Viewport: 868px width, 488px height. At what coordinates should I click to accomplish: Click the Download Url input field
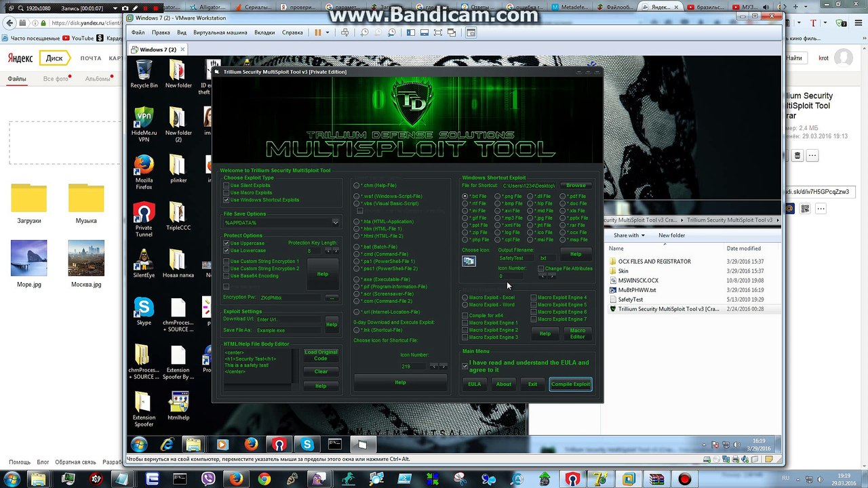click(289, 319)
